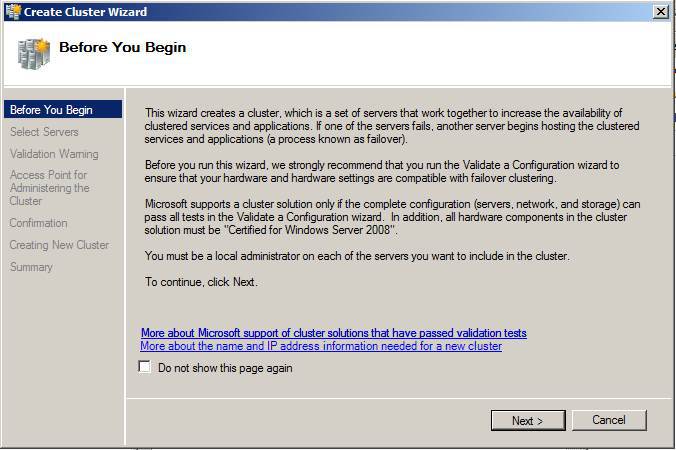Screen dimensions: 676x450
Task: Enable Do not show this page again
Action: 144,367
